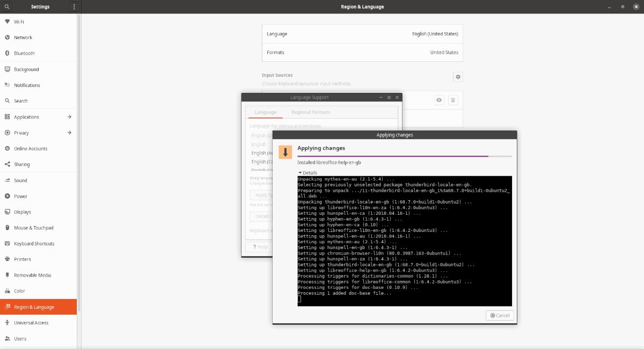644x349 pixels.
Task: Preview the keyboard layout with the eye icon
Action: pos(438,100)
